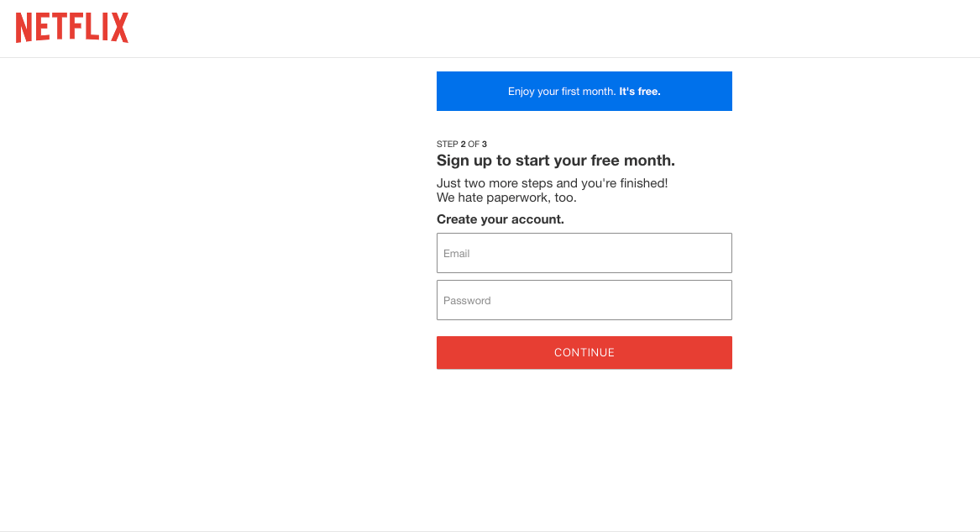
Task: Click the bold "It's free." banner text
Action: coord(640,92)
